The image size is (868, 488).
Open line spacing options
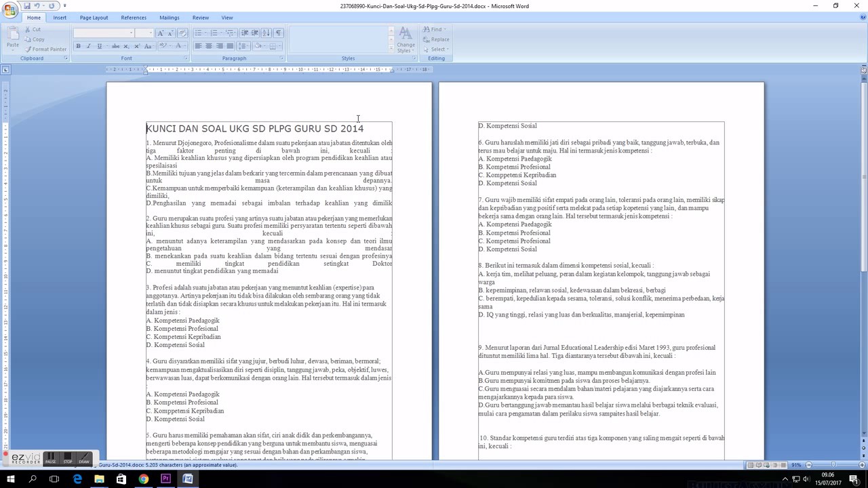[x=243, y=46]
